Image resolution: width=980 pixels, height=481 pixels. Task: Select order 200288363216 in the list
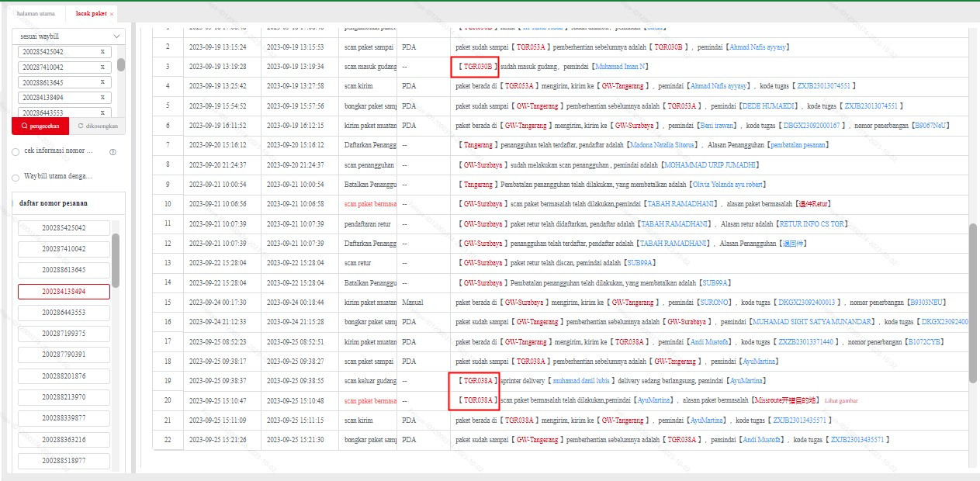tap(64, 439)
